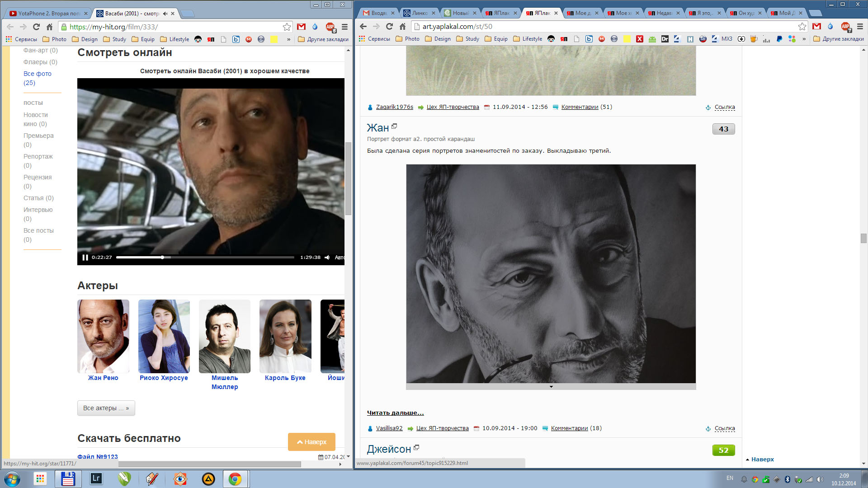This screenshot has height=488, width=868.
Task: Open the MX3 bookmark
Action: [722, 39]
